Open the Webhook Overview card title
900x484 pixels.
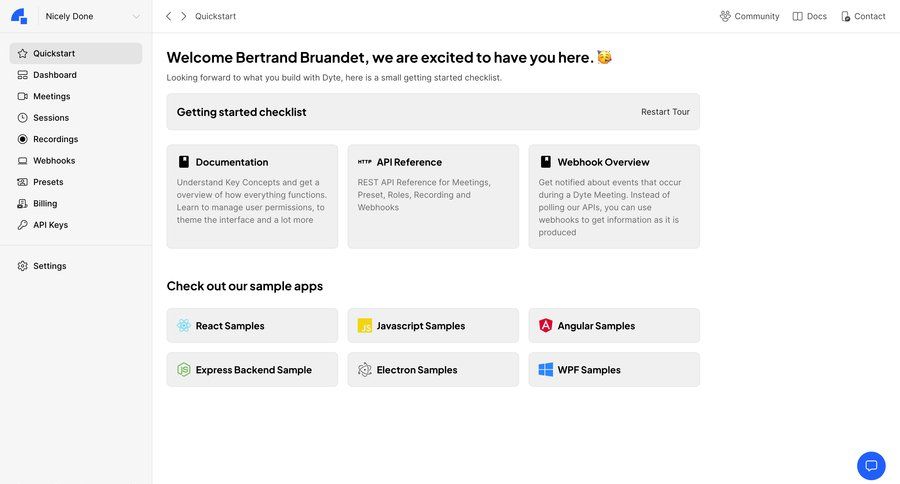pyautogui.click(x=603, y=162)
